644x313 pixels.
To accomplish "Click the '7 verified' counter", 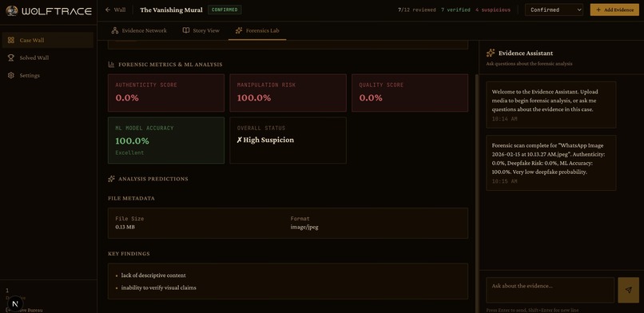I will (x=455, y=10).
